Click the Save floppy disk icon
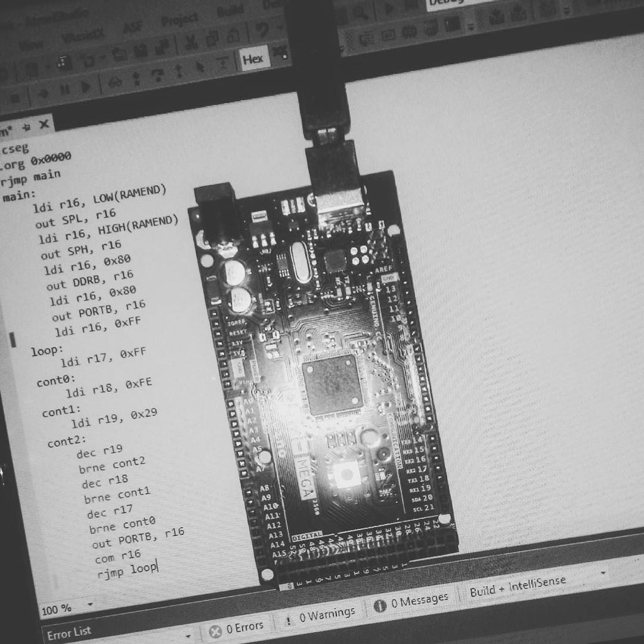This screenshot has width=644, height=644. [141, 50]
